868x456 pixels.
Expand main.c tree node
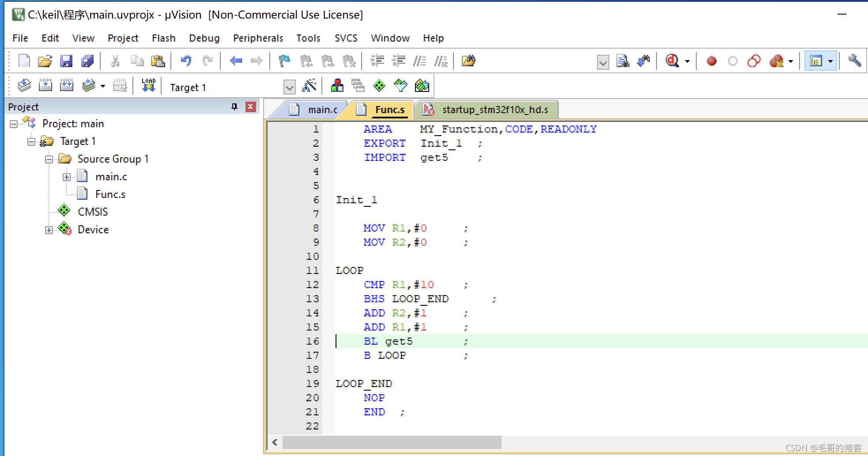click(x=66, y=177)
